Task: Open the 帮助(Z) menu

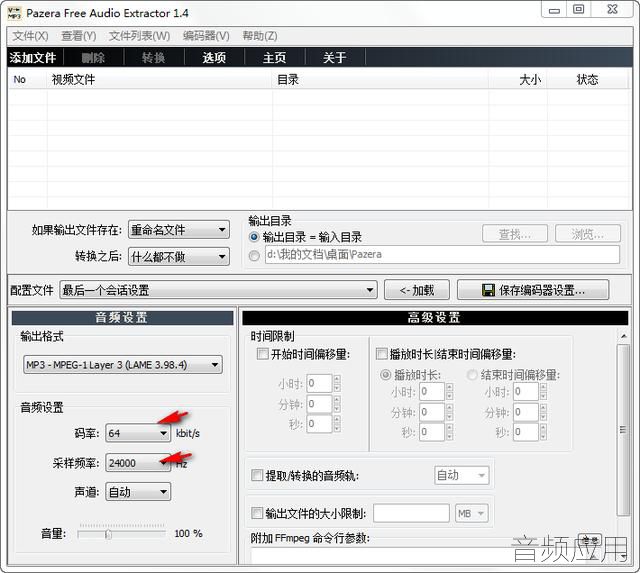Action: pos(260,36)
